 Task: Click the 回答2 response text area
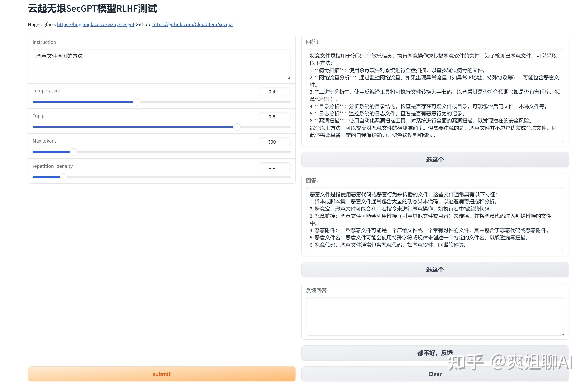[x=435, y=220]
